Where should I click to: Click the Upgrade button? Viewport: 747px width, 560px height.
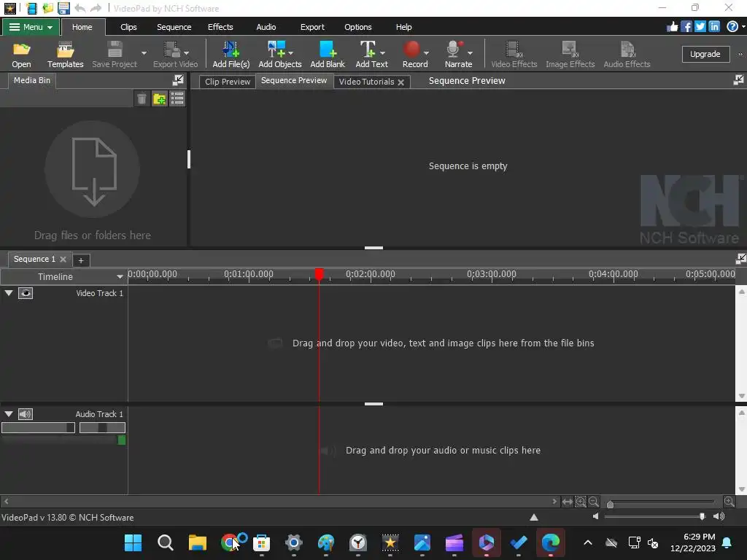coord(705,54)
